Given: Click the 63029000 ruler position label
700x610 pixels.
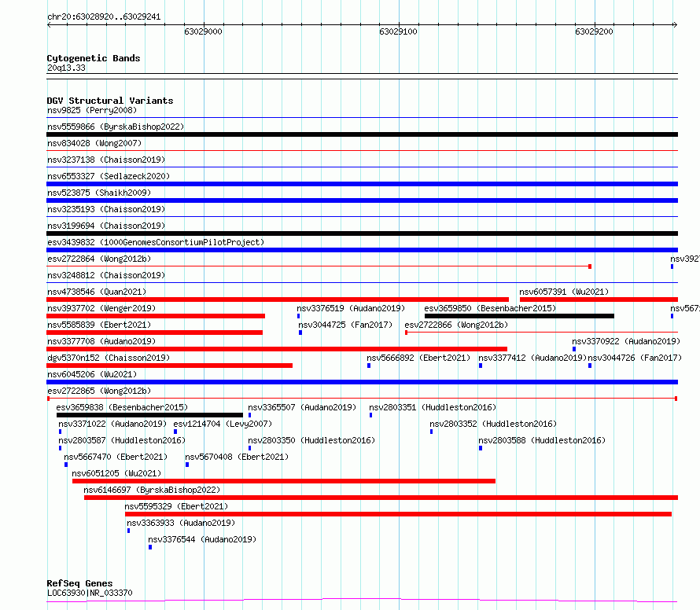Looking at the screenshot, I should (x=203, y=31).
